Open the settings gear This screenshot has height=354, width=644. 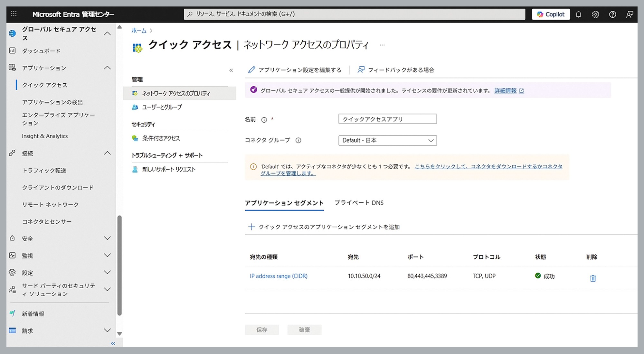coord(595,14)
